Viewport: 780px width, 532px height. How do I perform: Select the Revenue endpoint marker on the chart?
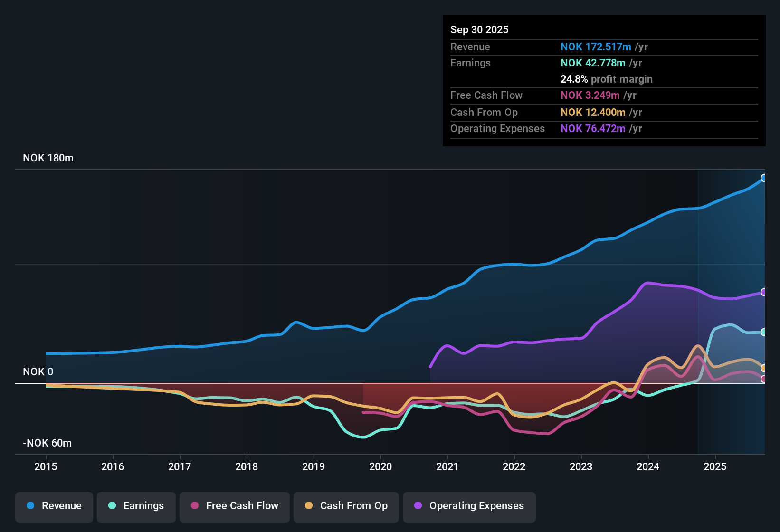[764, 178]
